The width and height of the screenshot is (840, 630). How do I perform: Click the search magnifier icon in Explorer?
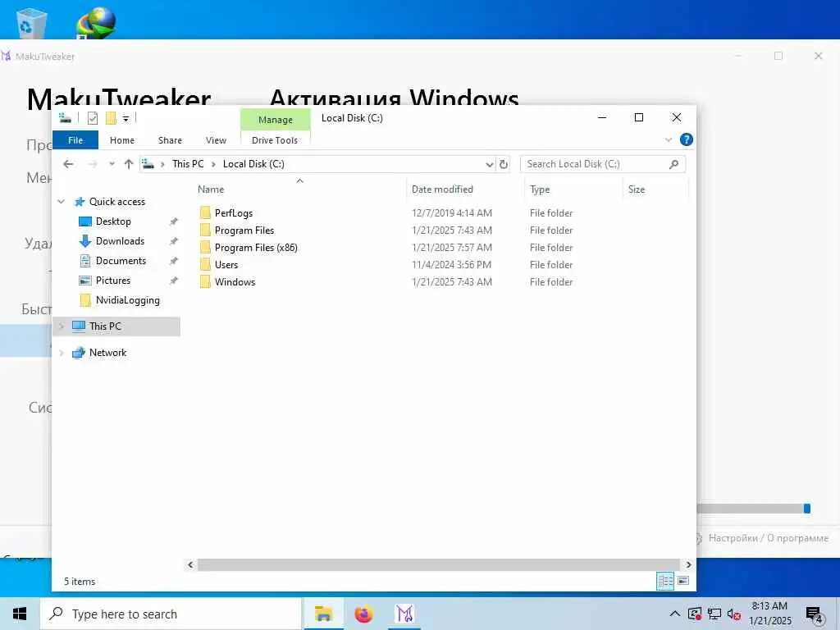click(x=674, y=164)
